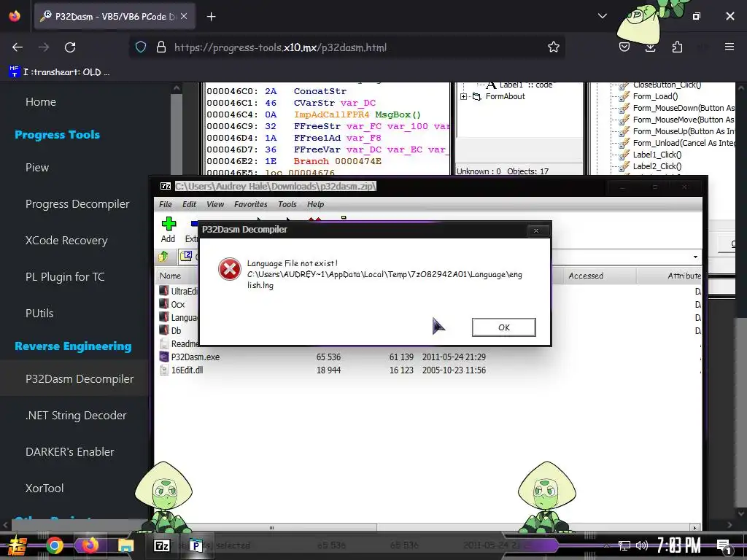Click the red error icon in the dialog
This screenshot has width=747, height=560.
230,270
